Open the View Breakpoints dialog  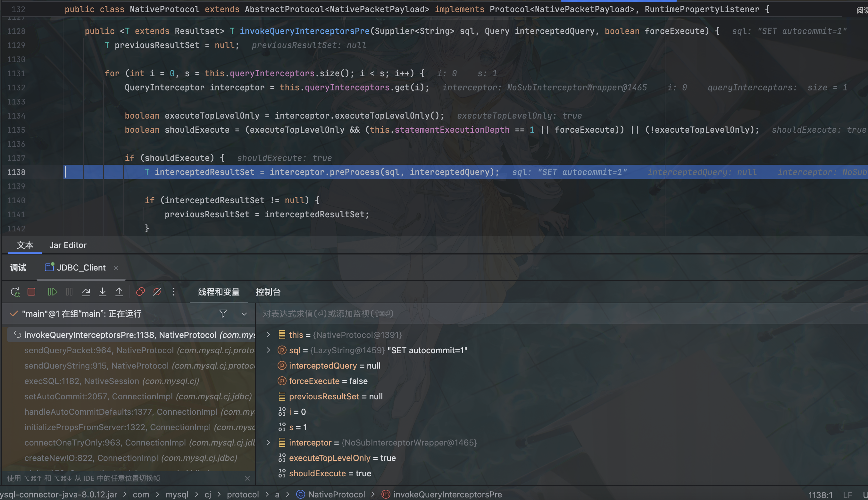(140, 292)
